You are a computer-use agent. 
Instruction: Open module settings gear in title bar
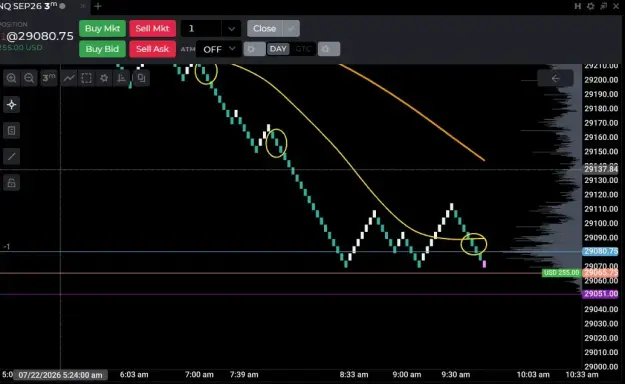(x=590, y=6)
